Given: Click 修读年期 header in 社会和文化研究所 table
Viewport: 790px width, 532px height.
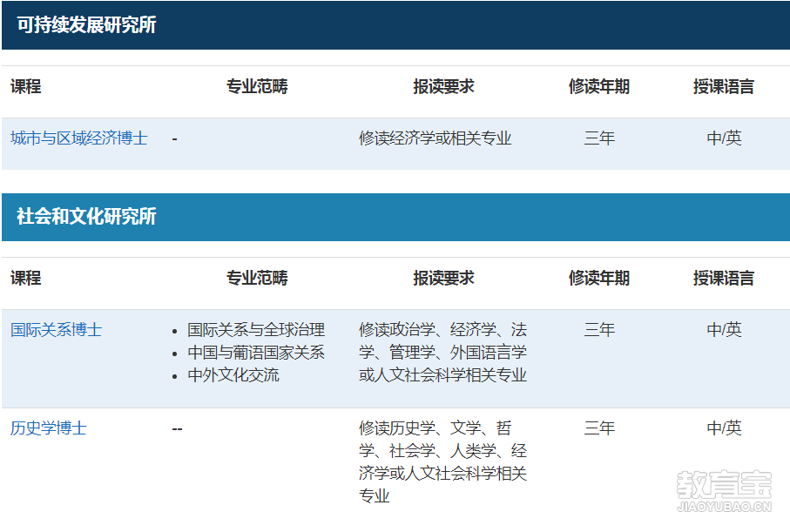Looking at the screenshot, I should 599,278.
